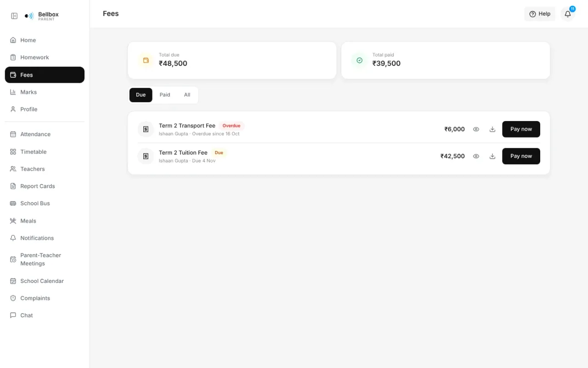View Term 2 Transport Fee with eye icon
The image size is (588, 368).
476,129
